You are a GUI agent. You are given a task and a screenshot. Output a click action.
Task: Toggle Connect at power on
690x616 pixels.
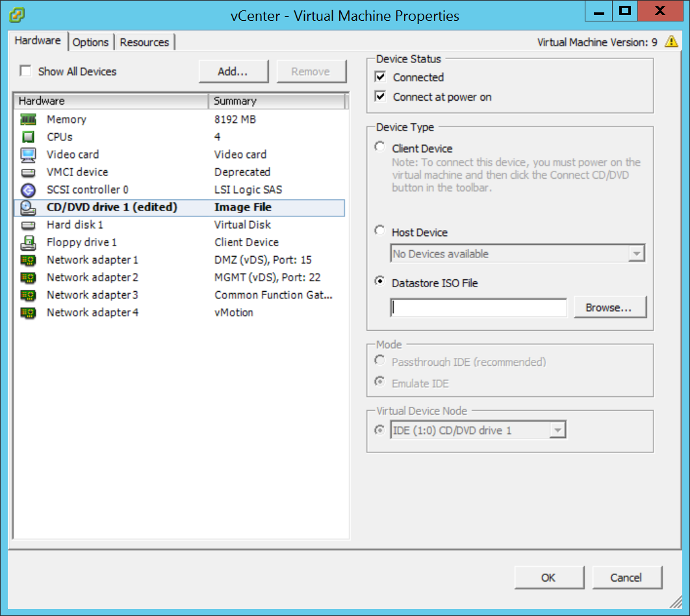tap(381, 97)
